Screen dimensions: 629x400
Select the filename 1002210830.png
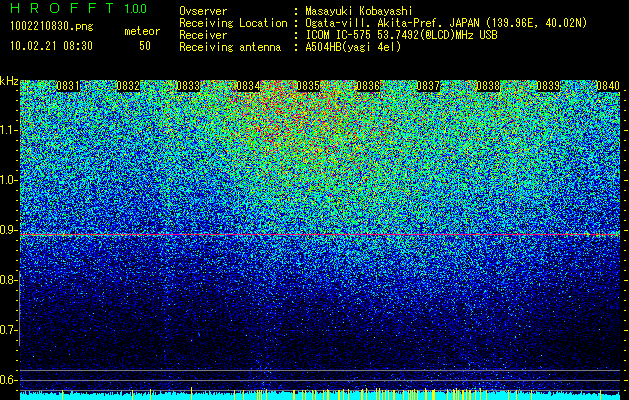[52, 26]
